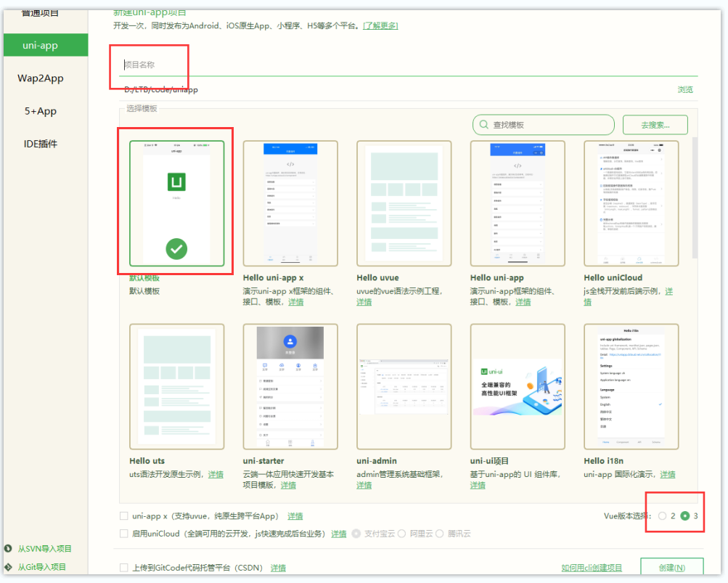Open 详情 link beside uni-app x option
728x583 pixels.
(x=295, y=516)
